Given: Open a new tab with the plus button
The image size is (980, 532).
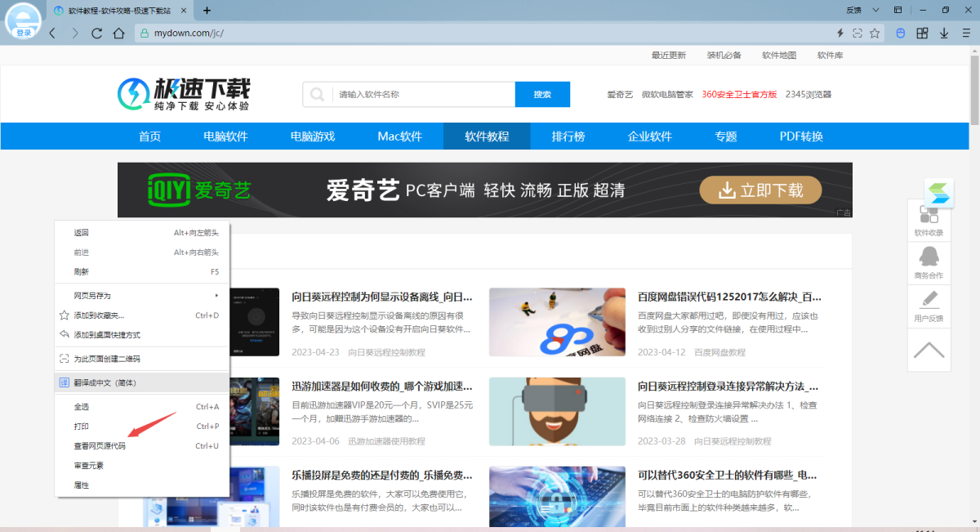Looking at the screenshot, I should (207, 11).
